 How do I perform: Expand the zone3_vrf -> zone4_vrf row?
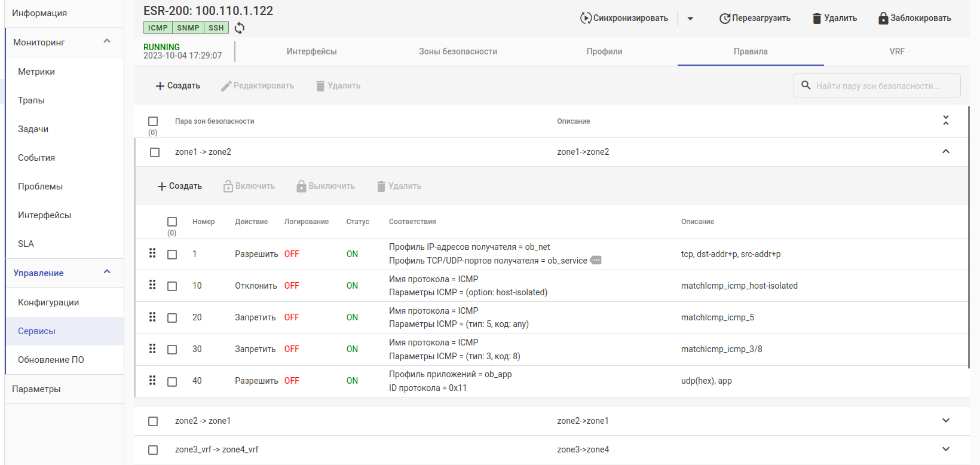945,449
